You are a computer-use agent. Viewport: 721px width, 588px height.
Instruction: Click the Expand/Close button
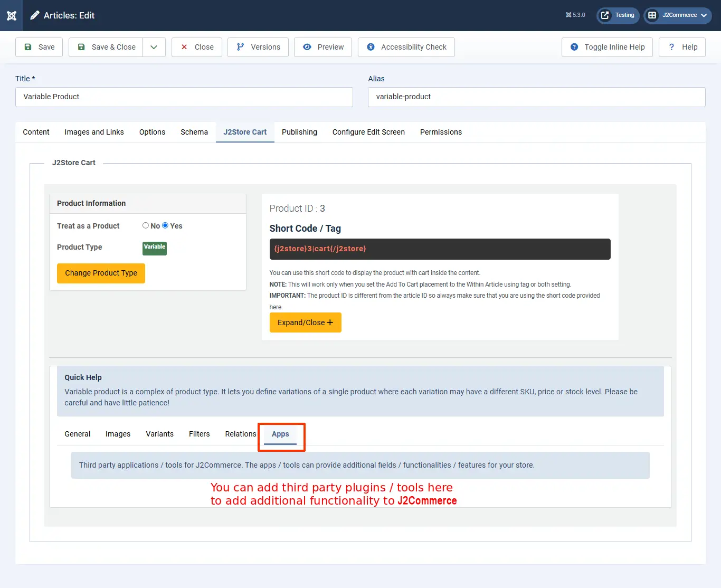306,323
